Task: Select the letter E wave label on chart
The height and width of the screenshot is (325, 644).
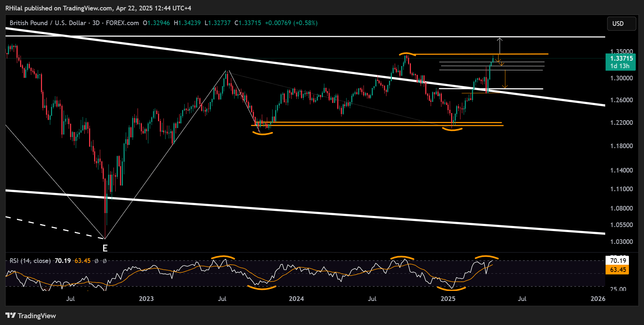Action: point(105,248)
